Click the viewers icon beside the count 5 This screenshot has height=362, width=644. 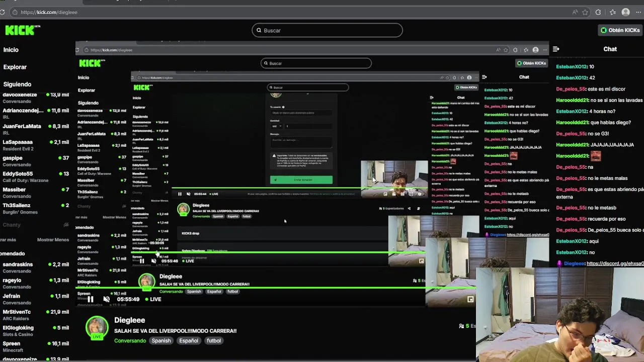coord(461,326)
